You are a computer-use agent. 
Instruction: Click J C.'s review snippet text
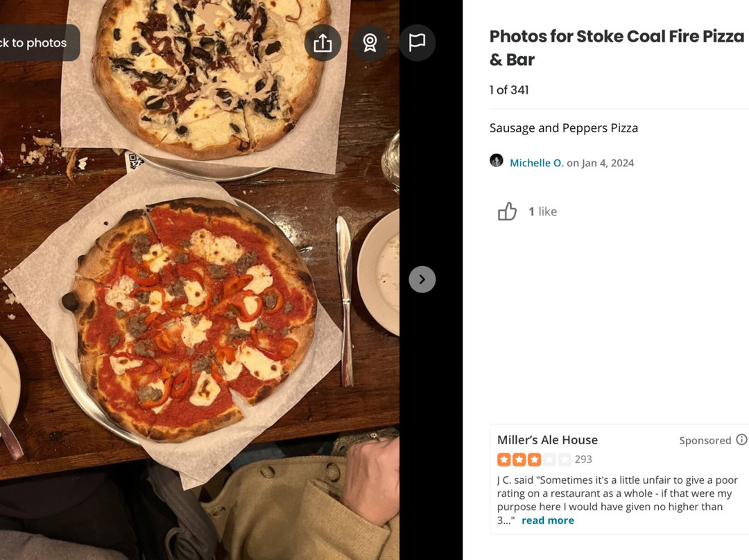[x=616, y=493]
